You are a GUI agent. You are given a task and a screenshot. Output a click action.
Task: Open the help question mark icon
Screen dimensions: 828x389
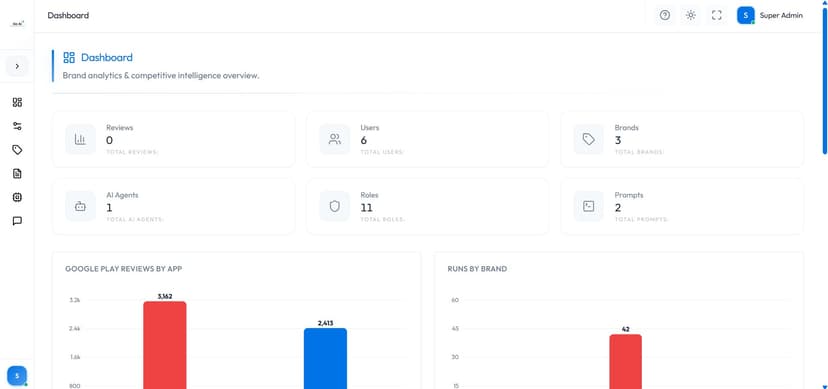tap(665, 15)
